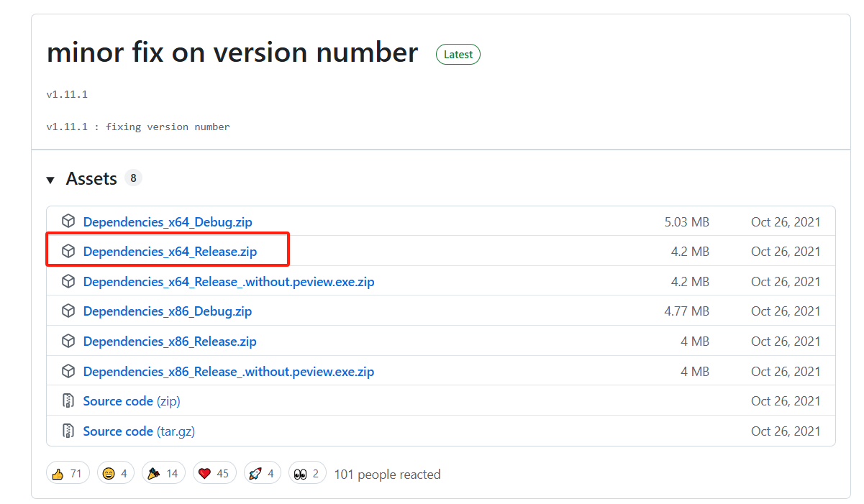The image size is (864, 504).
Task: Click the archive icon beside Source code (tar.gz)
Action: [x=68, y=431]
